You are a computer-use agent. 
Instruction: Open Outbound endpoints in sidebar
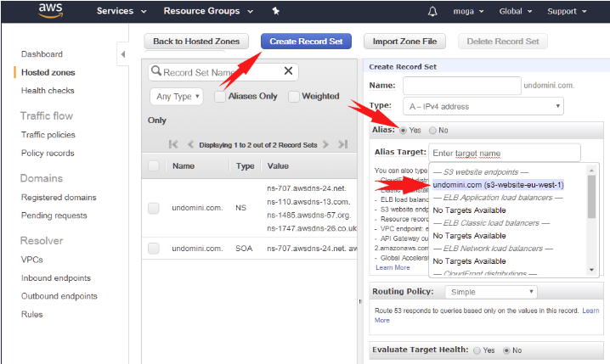click(59, 296)
